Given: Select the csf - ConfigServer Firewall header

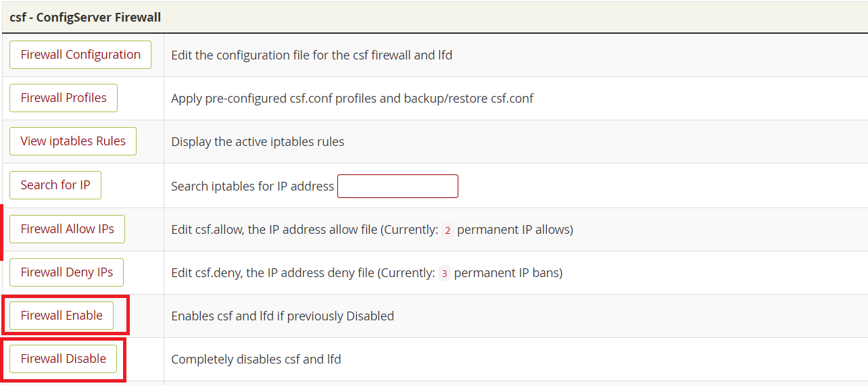Looking at the screenshot, I should [85, 17].
